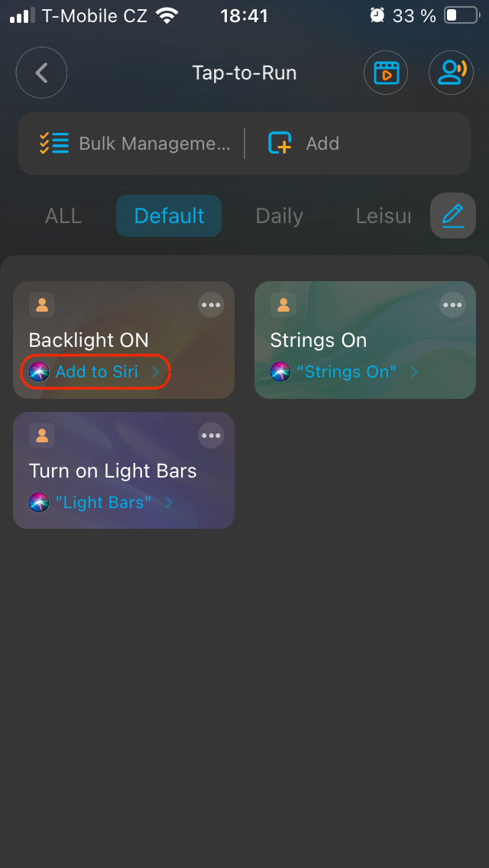Screen dimensions: 489x868
Task: Tap the back arrow button
Action: pos(41,73)
